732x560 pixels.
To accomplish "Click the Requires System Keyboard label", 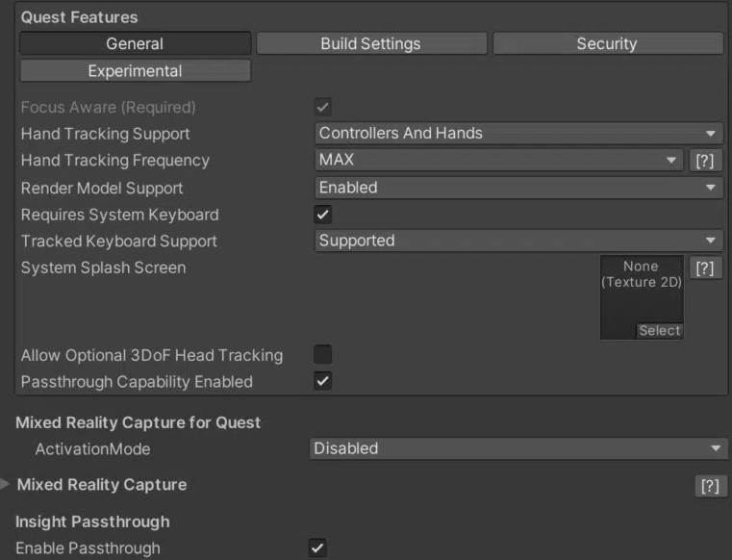I will point(120,215).
